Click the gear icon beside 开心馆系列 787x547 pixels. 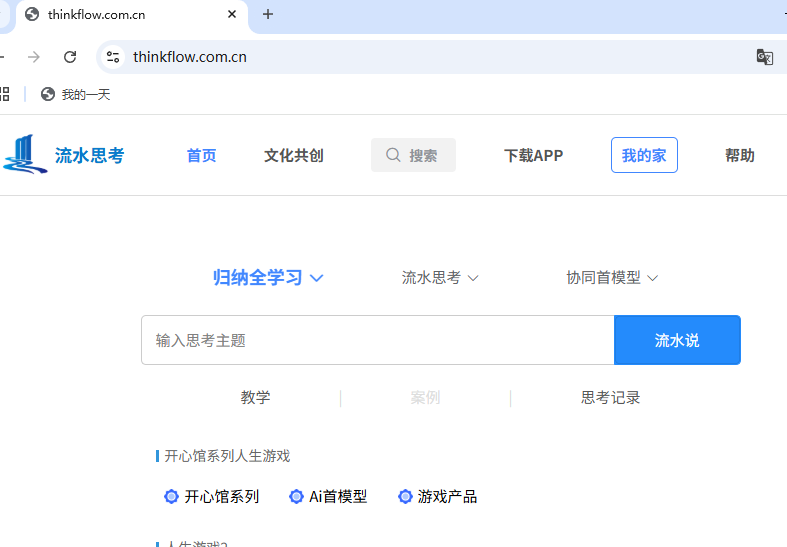pyautogui.click(x=171, y=496)
